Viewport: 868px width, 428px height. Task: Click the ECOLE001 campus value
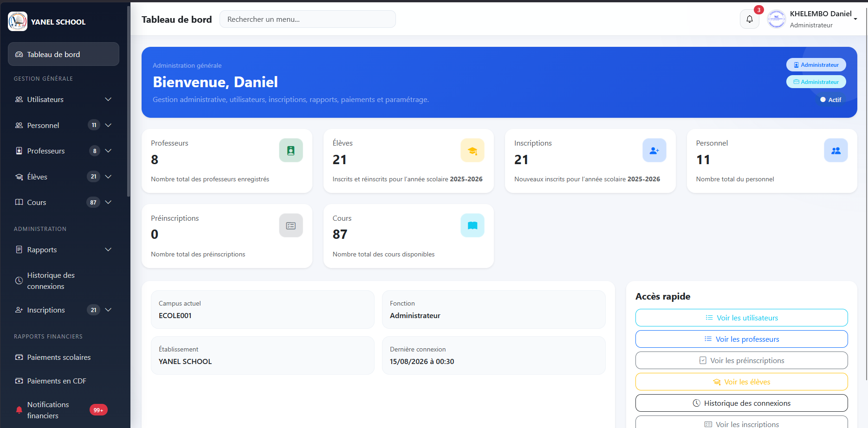tap(175, 315)
